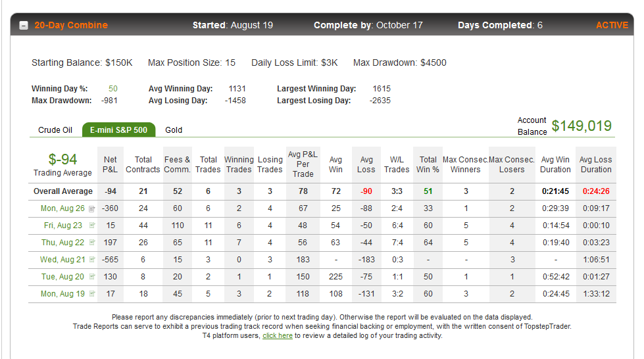Open the Wed, Aug 21 daily report link

click(62, 260)
